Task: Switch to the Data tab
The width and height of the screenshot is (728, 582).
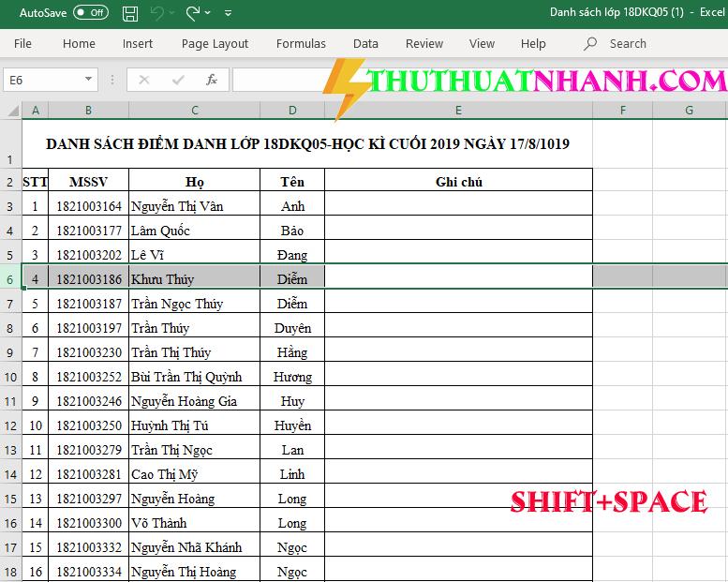Action: (365, 44)
